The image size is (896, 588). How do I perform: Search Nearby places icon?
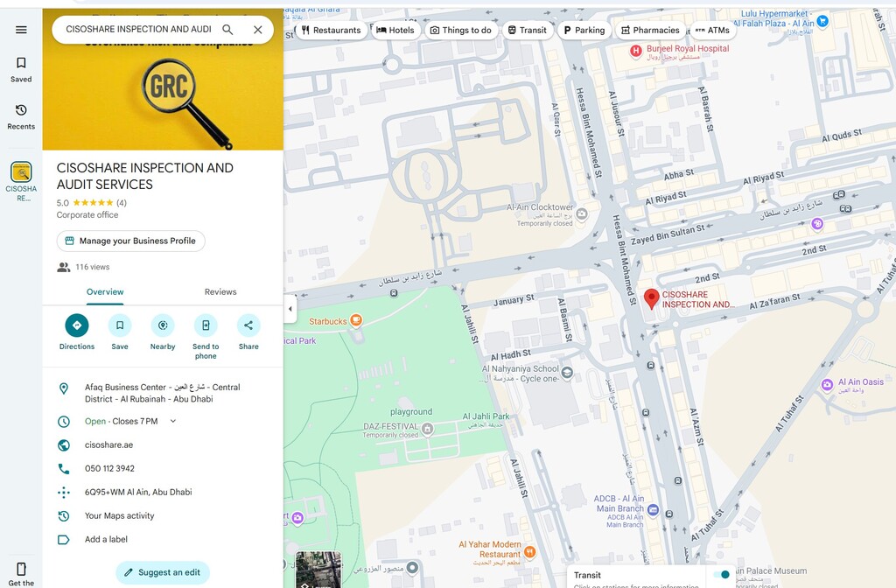(x=163, y=325)
